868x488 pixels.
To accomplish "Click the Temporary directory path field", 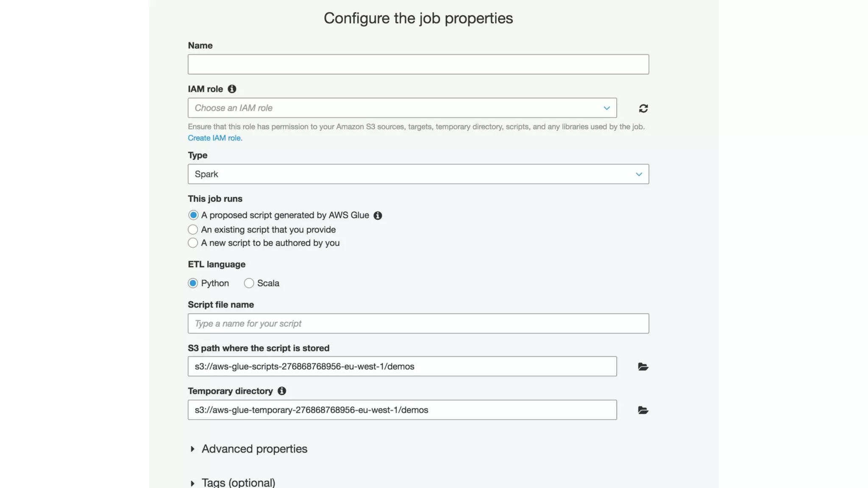I will [402, 410].
